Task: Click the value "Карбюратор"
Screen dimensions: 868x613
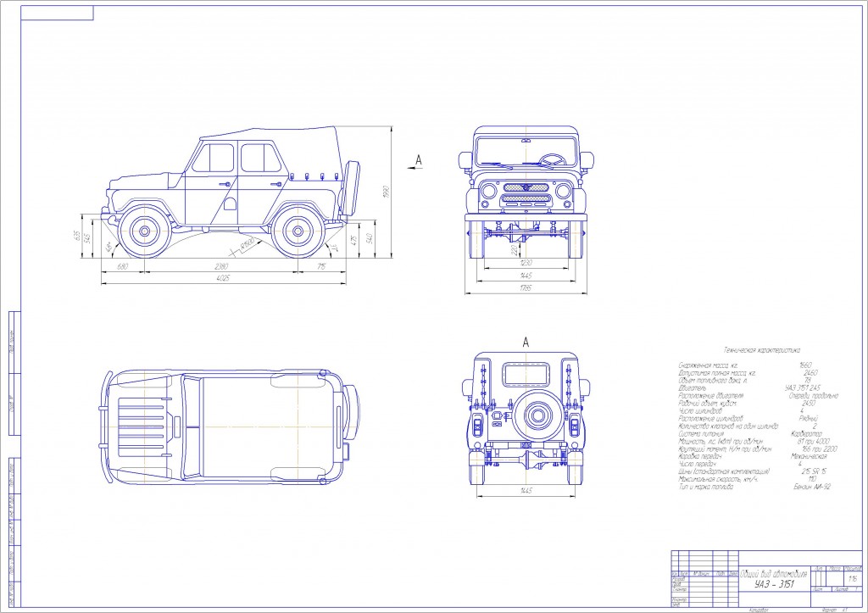Action: 807,434
